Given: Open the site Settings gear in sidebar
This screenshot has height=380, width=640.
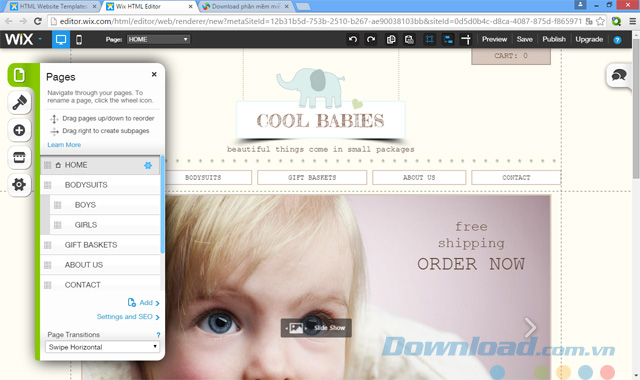Looking at the screenshot, I should coord(19,184).
